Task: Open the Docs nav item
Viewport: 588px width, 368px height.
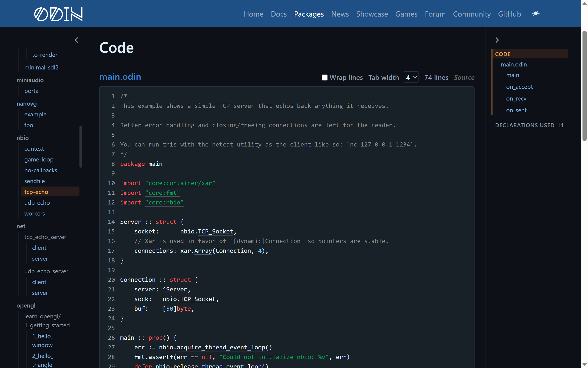Action: pos(279,14)
